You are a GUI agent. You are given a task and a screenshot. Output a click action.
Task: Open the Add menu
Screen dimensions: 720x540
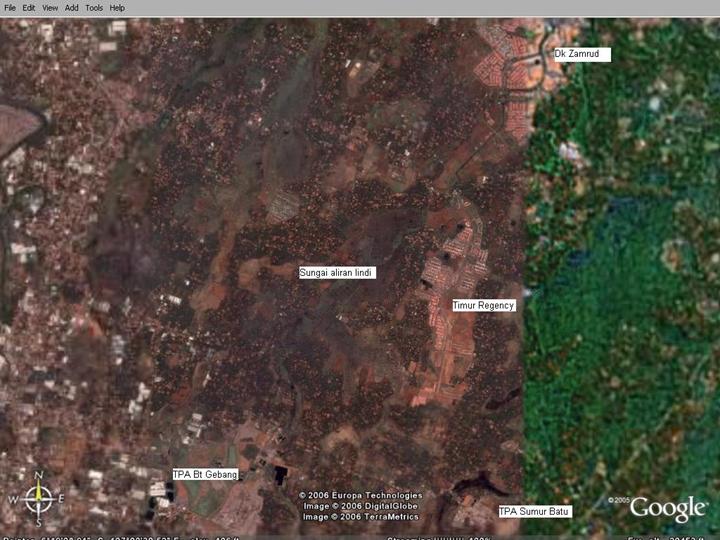tap(72, 8)
